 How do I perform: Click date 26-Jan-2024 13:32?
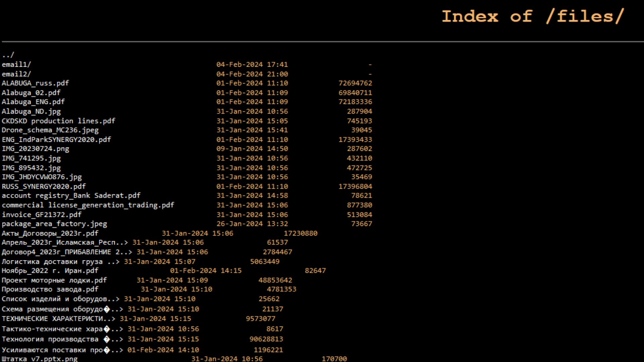coord(252,224)
